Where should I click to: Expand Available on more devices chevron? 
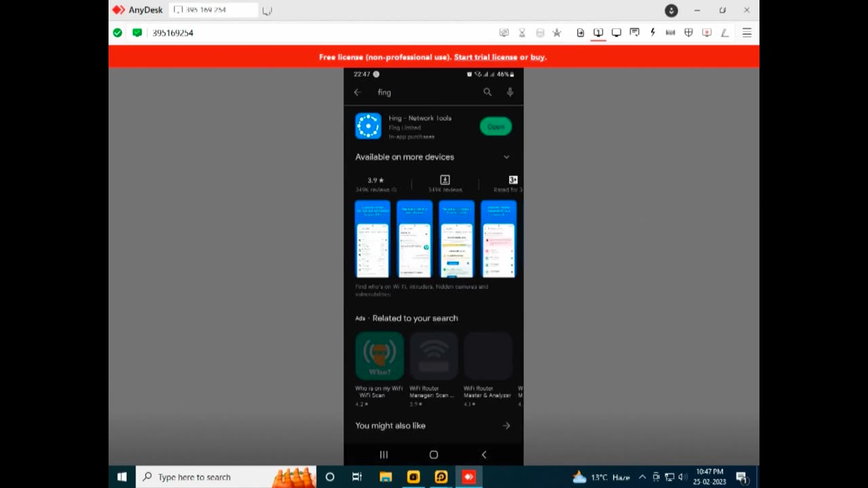pyautogui.click(x=506, y=157)
